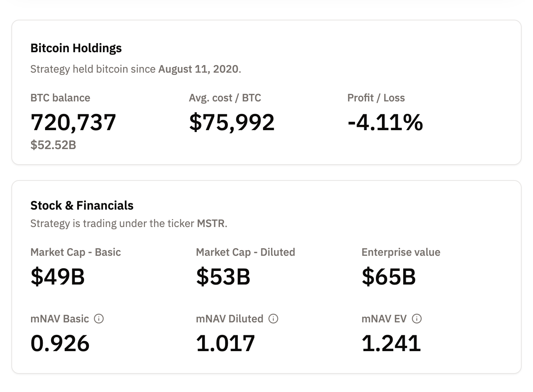This screenshot has height=392, width=533.
Task: Click the mNAV EV value 1.241
Action: point(391,343)
